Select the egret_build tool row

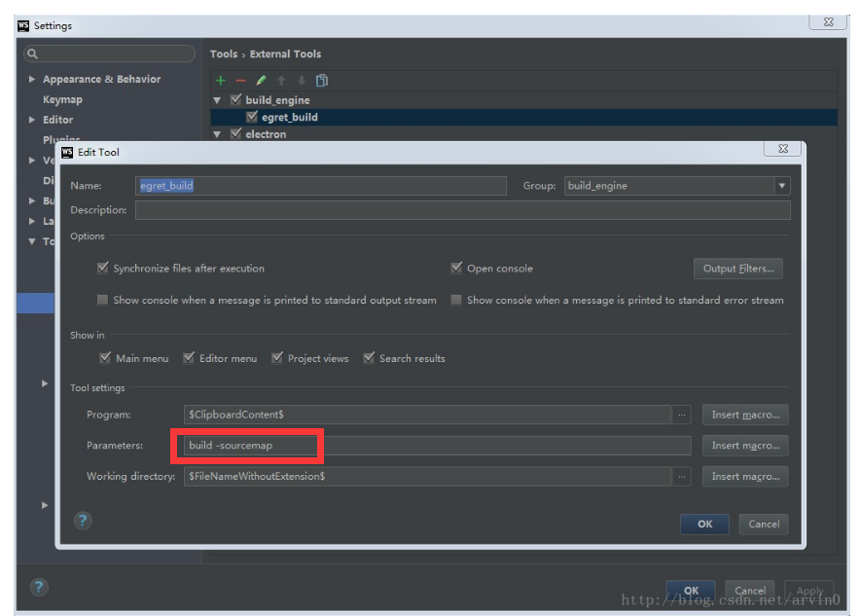(x=523, y=117)
